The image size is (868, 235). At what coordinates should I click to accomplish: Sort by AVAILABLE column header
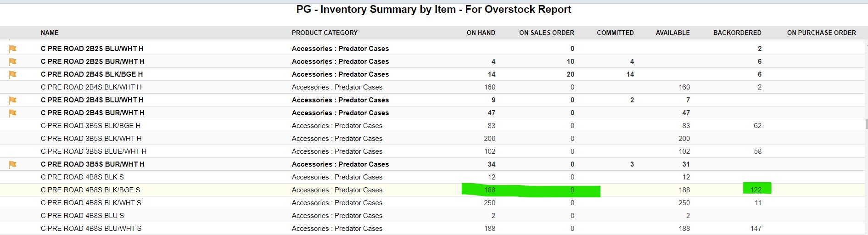(672, 33)
